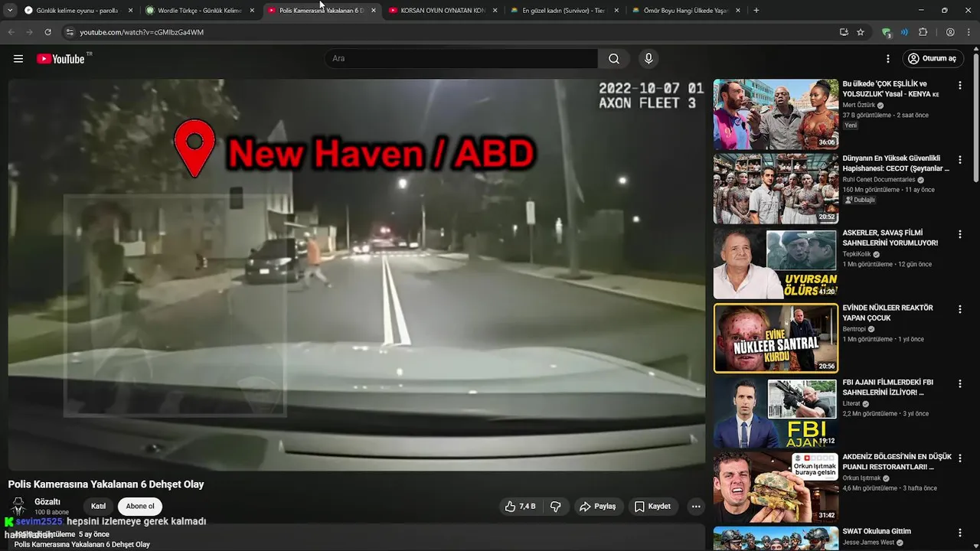
Task: Like the video with thumbs-up 7,4 B
Action: 521,506
